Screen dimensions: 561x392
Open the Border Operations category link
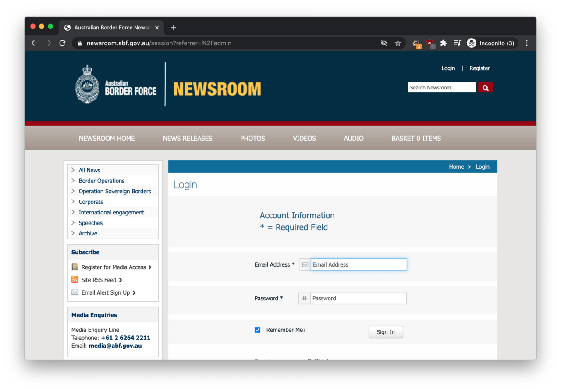coord(102,181)
